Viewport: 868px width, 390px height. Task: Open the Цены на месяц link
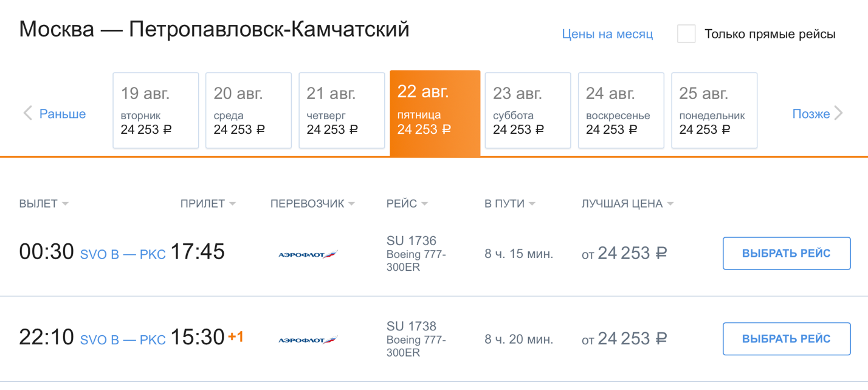tap(607, 34)
